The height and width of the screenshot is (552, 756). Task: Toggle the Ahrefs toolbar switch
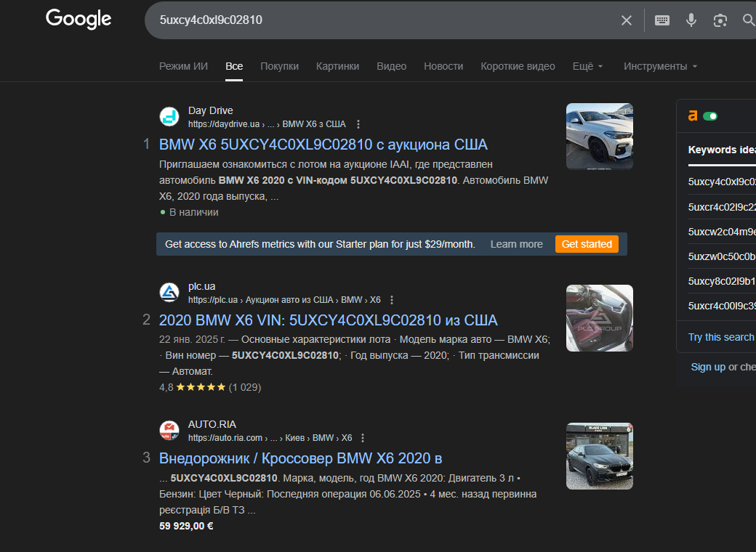[x=710, y=116]
